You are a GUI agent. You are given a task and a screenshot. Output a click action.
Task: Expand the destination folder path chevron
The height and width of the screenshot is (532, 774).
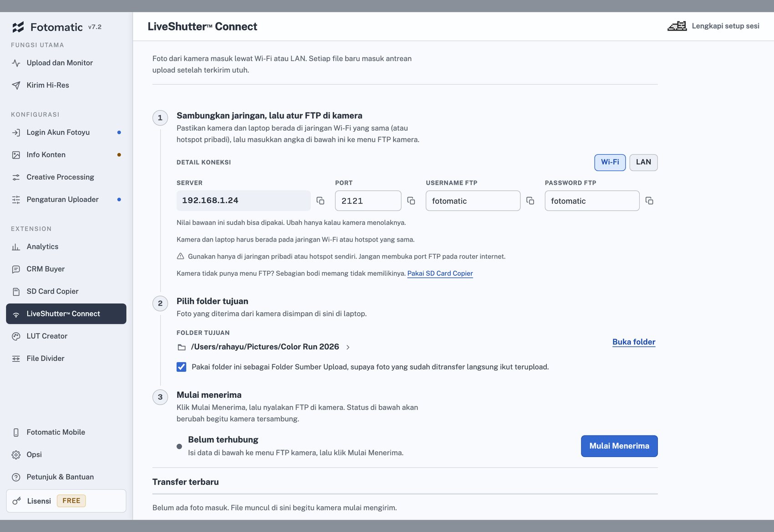click(348, 347)
